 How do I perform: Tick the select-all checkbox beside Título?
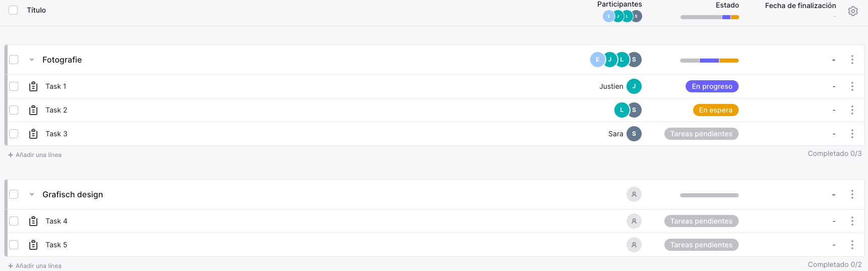click(x=13, y=10)
